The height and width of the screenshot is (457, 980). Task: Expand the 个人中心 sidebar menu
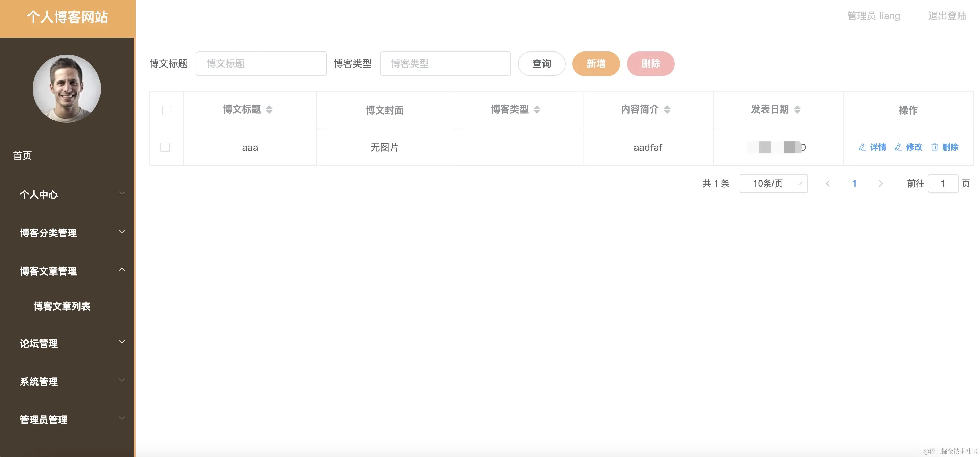(39, 195)
